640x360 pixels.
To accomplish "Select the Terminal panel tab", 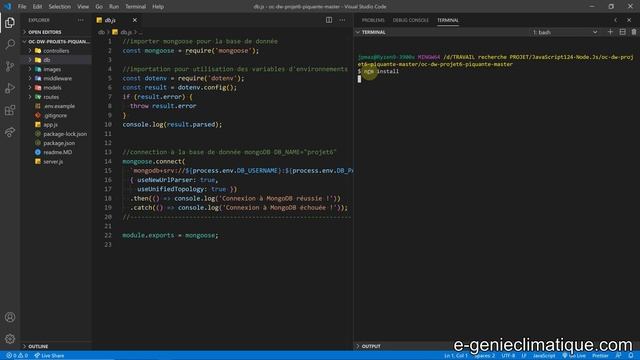I will (x=448, y=20).
